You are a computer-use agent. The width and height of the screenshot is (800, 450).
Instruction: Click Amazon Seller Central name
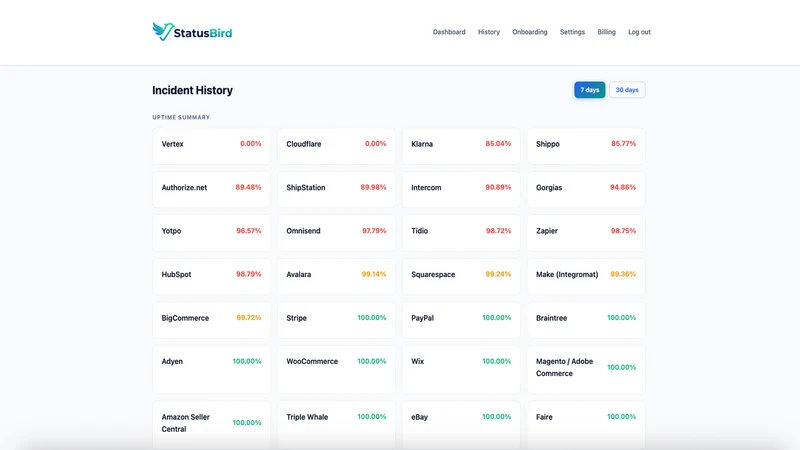click(185, 423)
